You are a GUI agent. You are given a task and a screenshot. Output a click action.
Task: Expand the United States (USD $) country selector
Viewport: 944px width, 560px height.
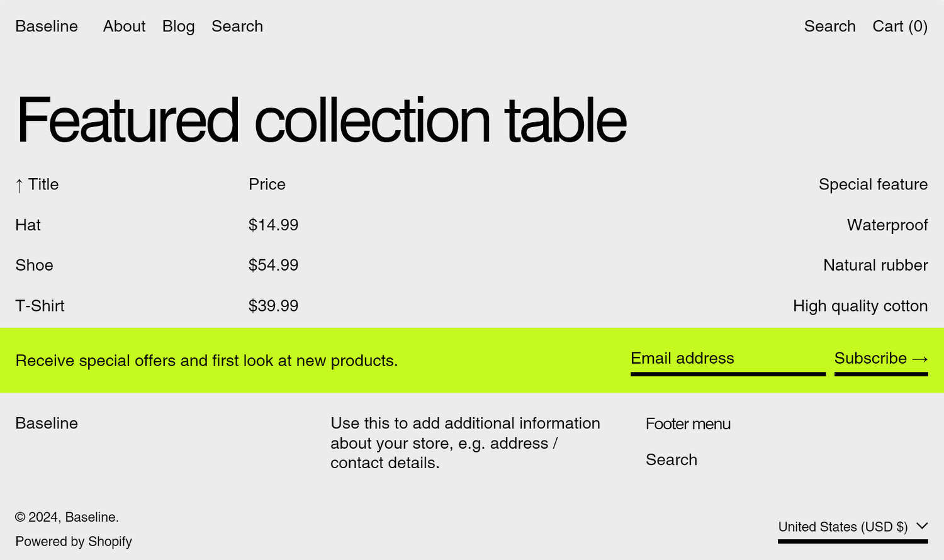tap(843, 527)
